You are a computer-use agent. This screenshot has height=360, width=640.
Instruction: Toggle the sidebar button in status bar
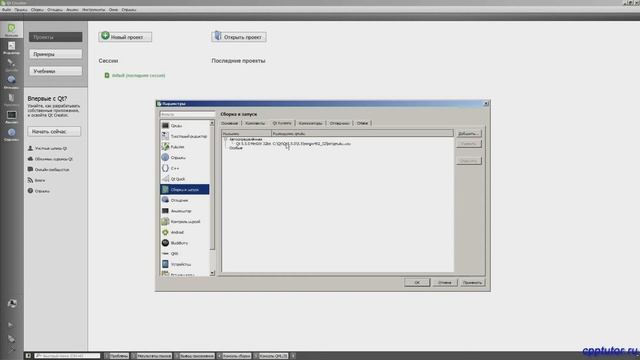coord(28,356)
